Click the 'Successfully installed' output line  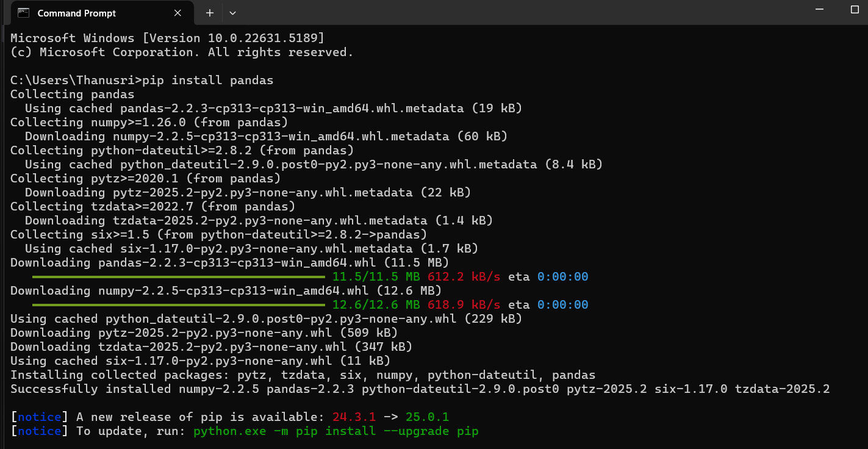pyautogui.click(x=420, y=389)
